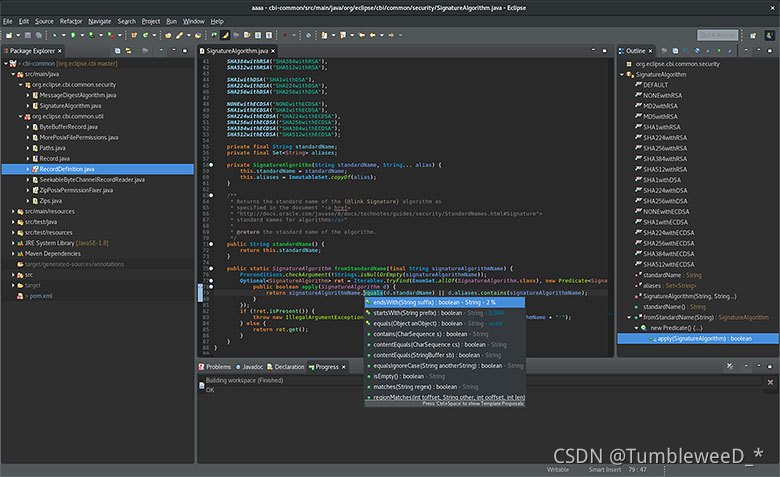This screenshot has height=477, width=780.
Task: Collapse the src/main/java source folder
Action: click(x=13, y=73)
